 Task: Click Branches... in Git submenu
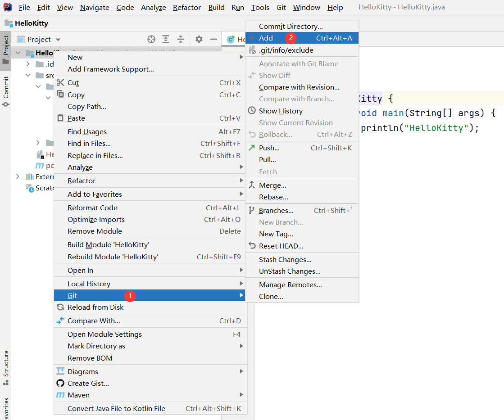(302, 211)
